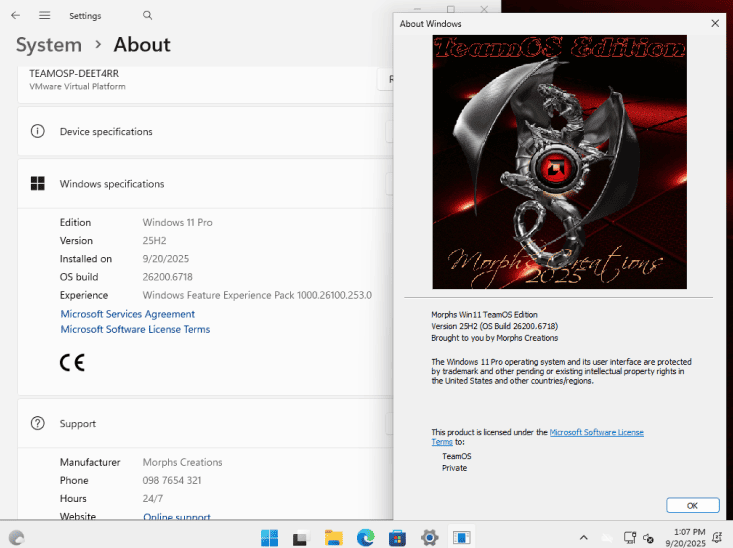
Task: Select the Phone value 098 7654 321
Action: click(x=172, y=481)
